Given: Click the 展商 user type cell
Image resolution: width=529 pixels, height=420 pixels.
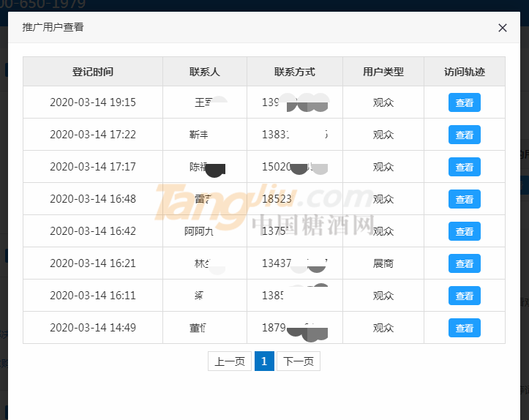Looking at the screenshot, I should click(383, 263).
